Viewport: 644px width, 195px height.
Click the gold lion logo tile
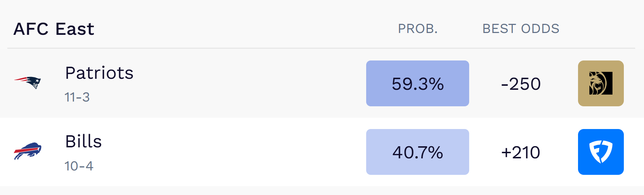(601, 84)
